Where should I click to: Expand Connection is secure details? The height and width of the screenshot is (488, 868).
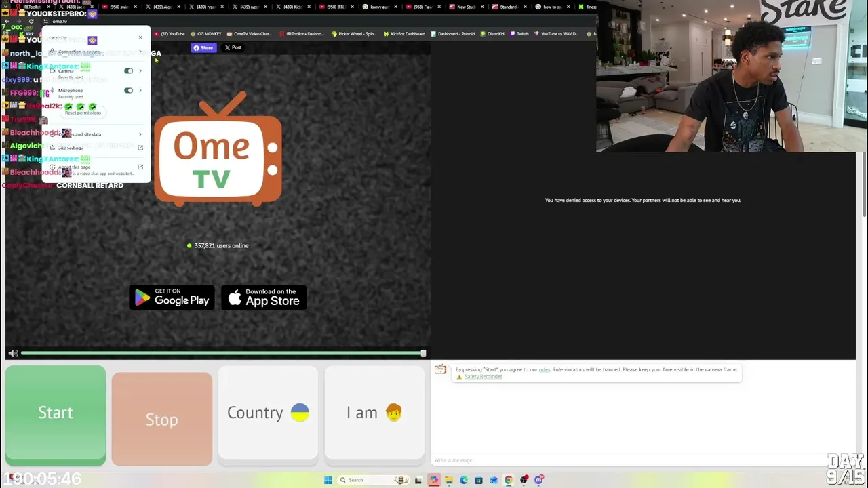tap(95, 52)
